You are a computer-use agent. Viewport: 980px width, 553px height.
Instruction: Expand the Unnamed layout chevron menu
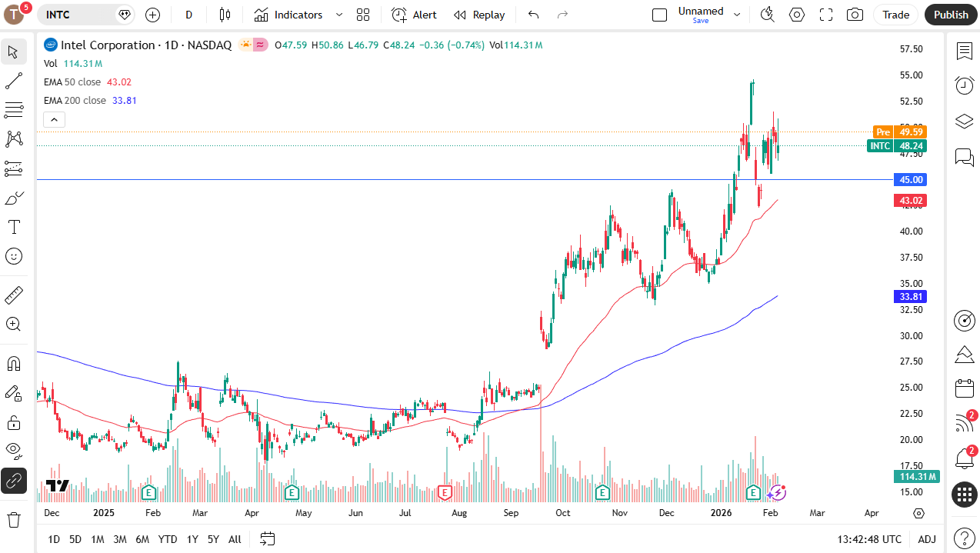737,15
